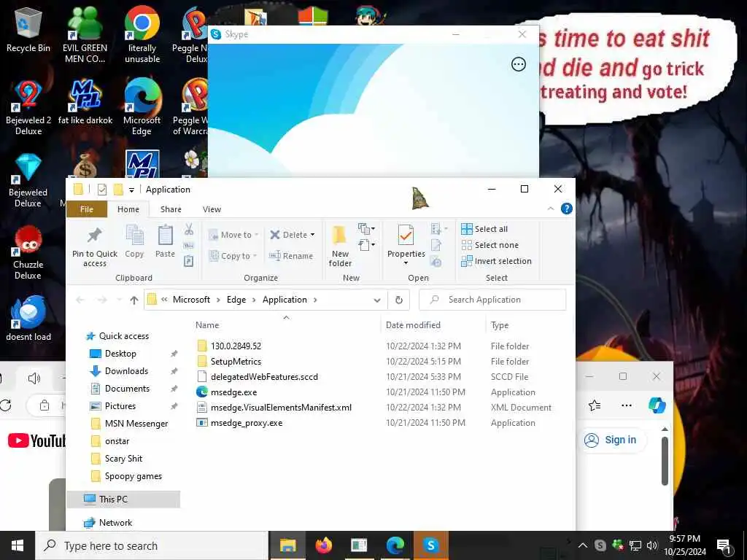The image size is (747, 560).
Task: Expand chevron after Application in address bar
Action: pos(315,300)
